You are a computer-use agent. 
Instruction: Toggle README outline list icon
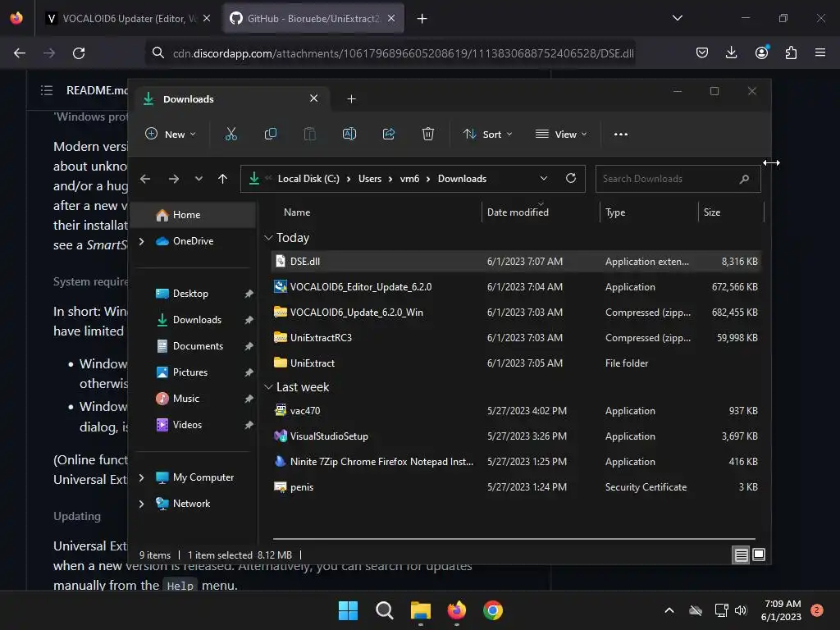coord(47,90)
